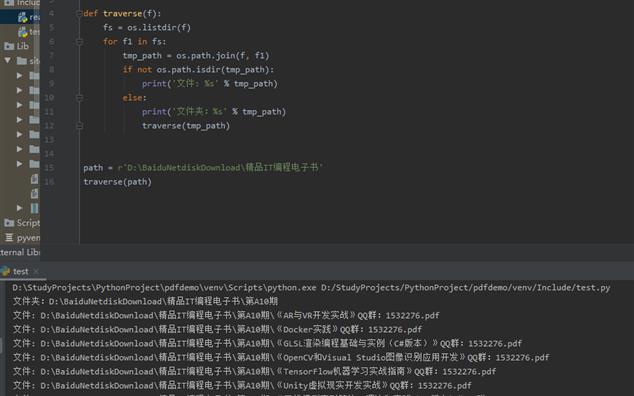The image size is (634, 396).
Task: Click the '《Unity虚拟现实开发实战》' output line
Action: click(x=242, y=385)
